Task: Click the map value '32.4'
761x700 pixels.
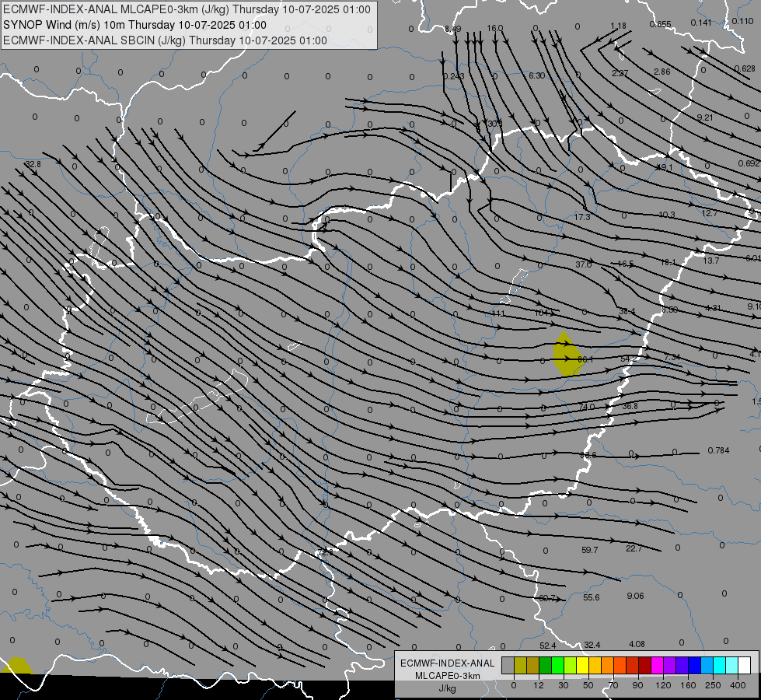Action: click(592, 645)
